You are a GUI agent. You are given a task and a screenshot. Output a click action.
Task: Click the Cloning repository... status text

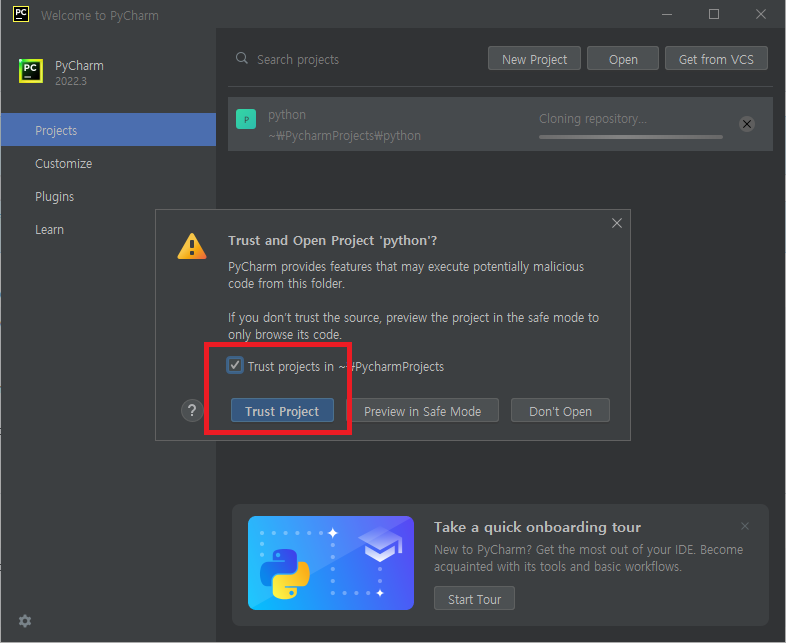(593, 119)
